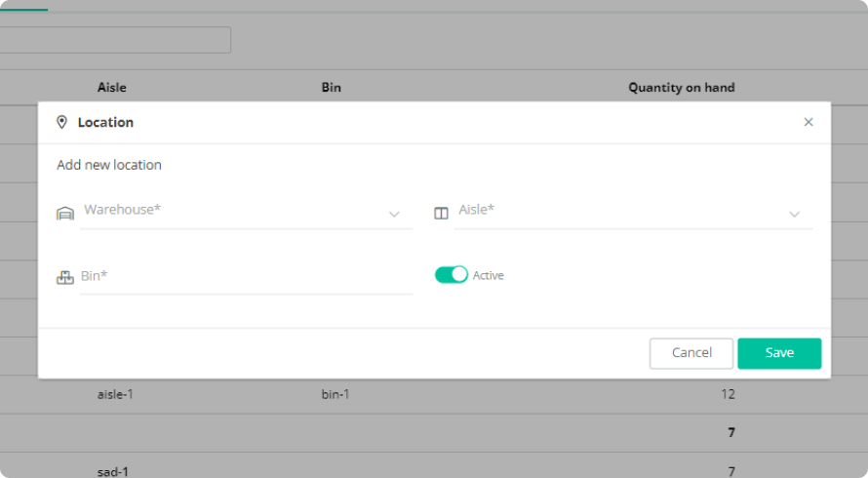Click the bin boxes icon

pos(65,277)
